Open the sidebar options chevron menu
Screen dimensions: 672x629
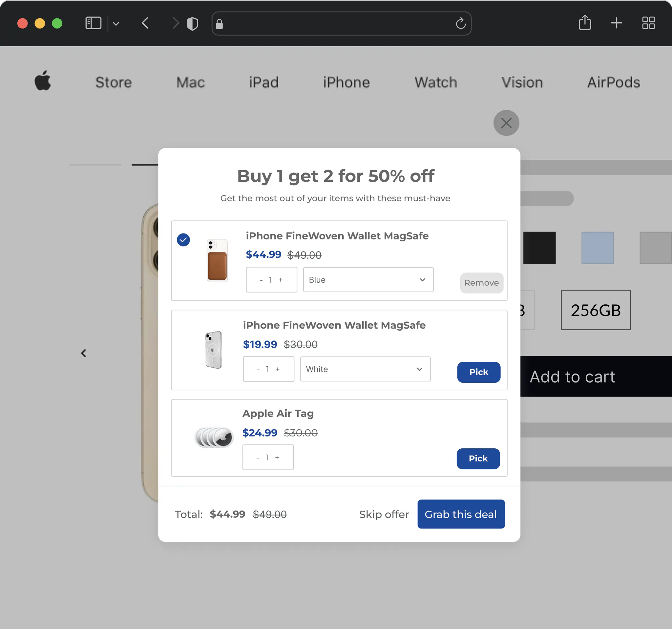[116, 24]
